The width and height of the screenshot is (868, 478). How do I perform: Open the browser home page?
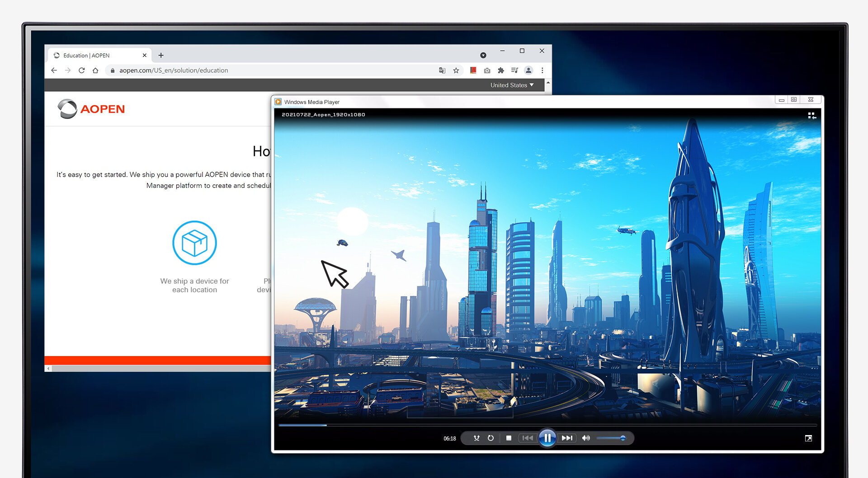click(x=95, y=70)
